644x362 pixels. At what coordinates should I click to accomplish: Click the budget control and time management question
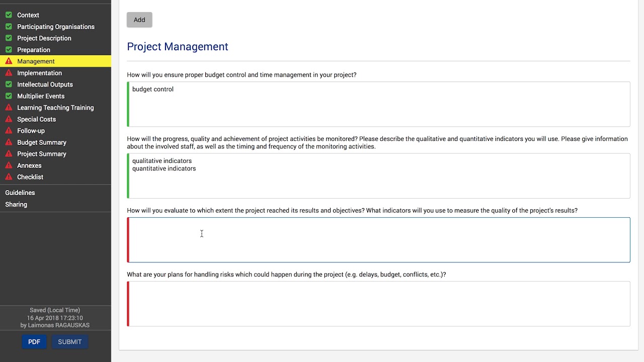coord(242,75)
